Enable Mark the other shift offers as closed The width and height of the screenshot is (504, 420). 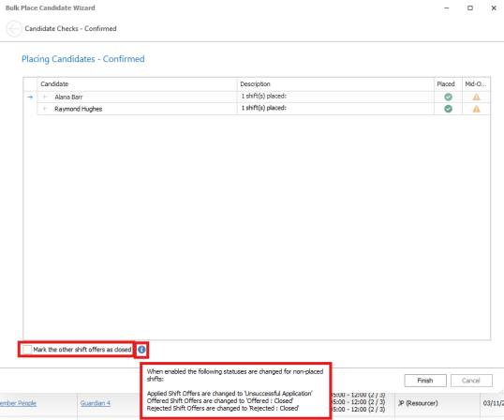click(x=27, y=350)
